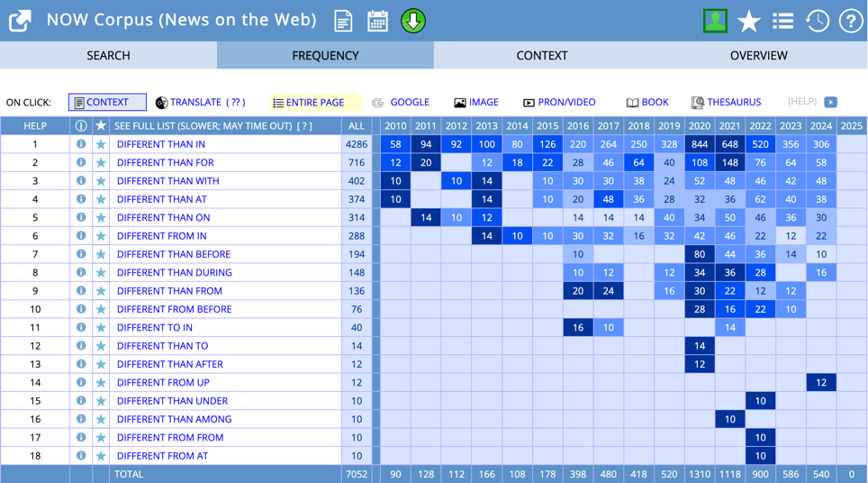The image size is (868, 483).
Task: Star the DIFFERENT THAN ON row
Action: click(x=101, y=218)
